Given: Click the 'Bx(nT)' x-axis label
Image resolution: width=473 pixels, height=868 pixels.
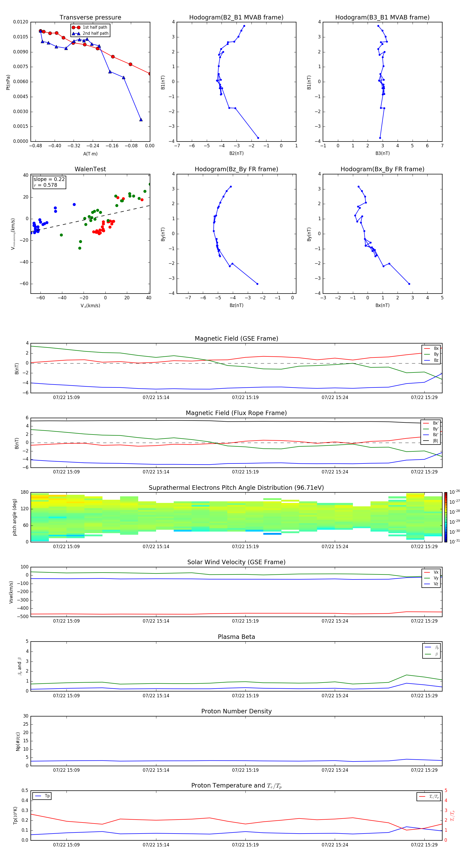Looking at the screenshot, I should [x=382, y=305].
